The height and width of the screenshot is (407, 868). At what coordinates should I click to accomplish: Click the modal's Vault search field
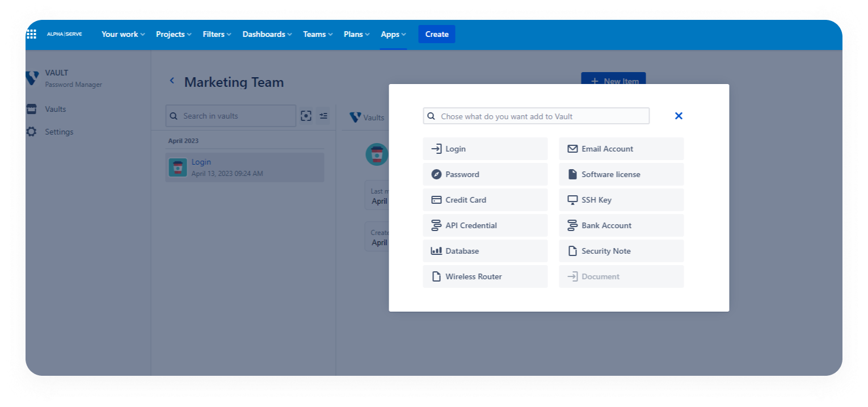pos(536,116)
